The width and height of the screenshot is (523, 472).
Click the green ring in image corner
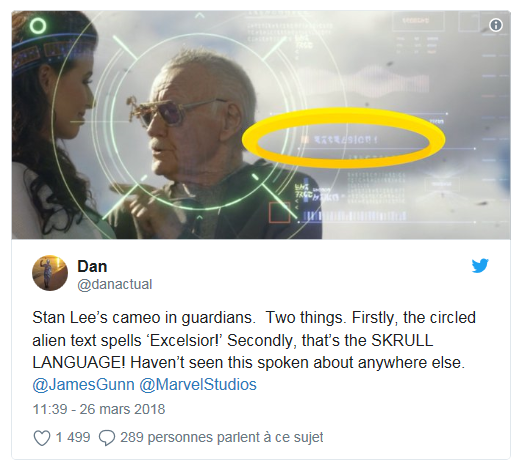coord(38,26)
